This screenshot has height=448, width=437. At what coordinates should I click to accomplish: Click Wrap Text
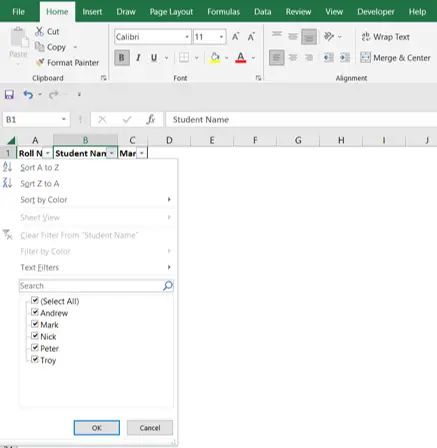click(x=386, y=37)
